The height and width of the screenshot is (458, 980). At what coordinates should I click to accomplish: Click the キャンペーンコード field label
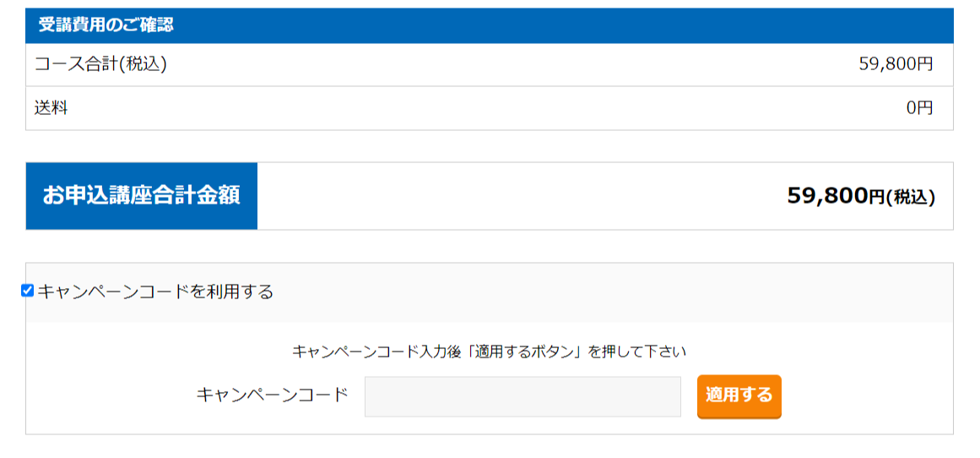(273, 395)
